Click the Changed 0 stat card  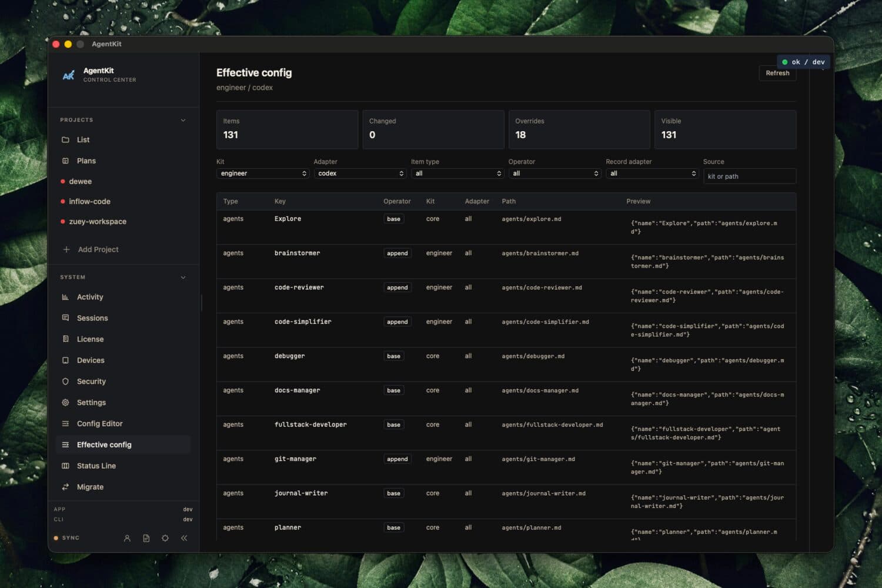433,129
